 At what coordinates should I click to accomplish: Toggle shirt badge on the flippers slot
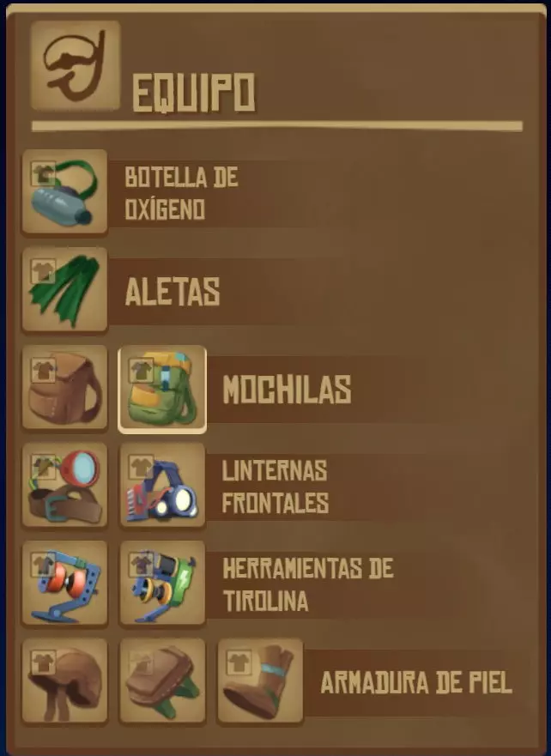tap(44, 272)
